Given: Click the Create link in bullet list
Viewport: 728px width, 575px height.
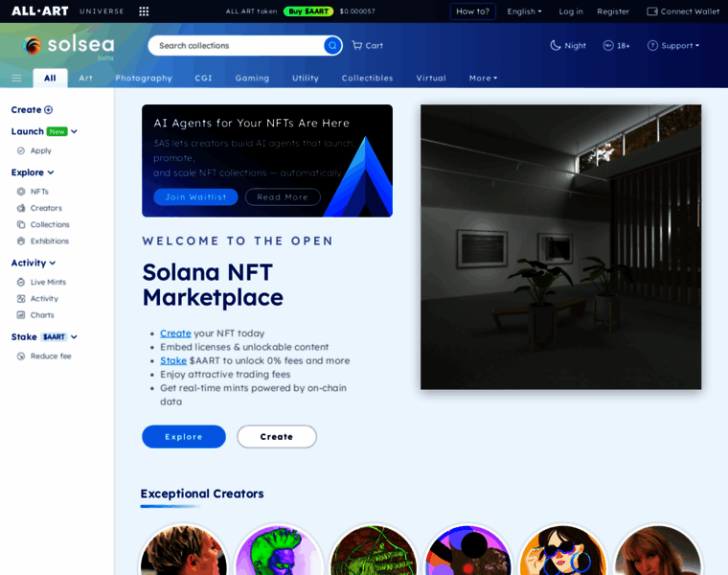Looking at the screenshot, I should tap(175, 333).
